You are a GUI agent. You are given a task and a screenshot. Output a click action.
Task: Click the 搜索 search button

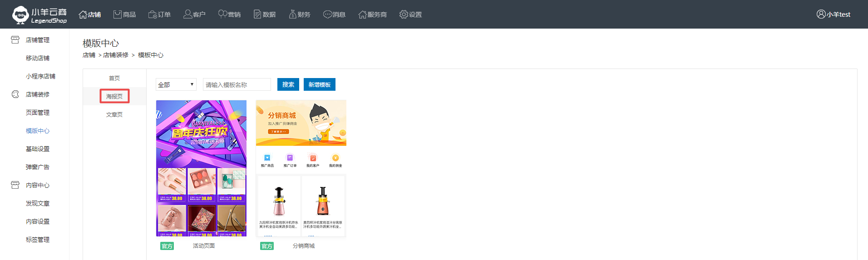tap(288, 84)
